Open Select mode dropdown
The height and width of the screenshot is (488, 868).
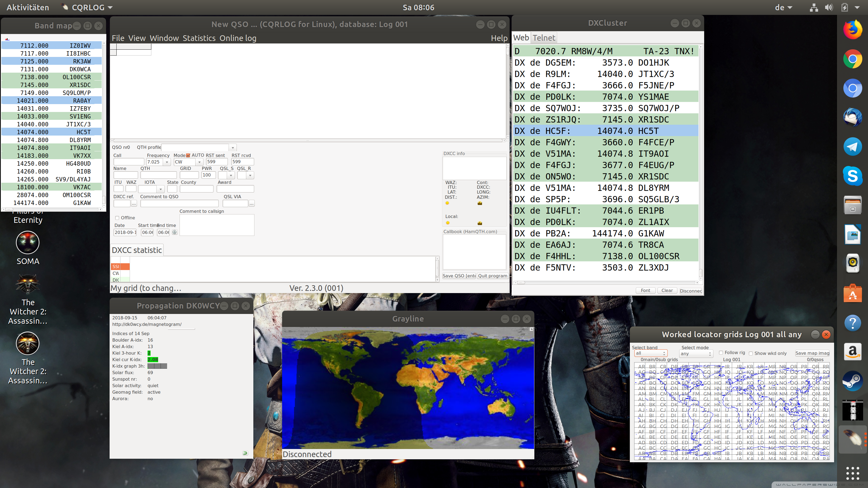(696, 354)
